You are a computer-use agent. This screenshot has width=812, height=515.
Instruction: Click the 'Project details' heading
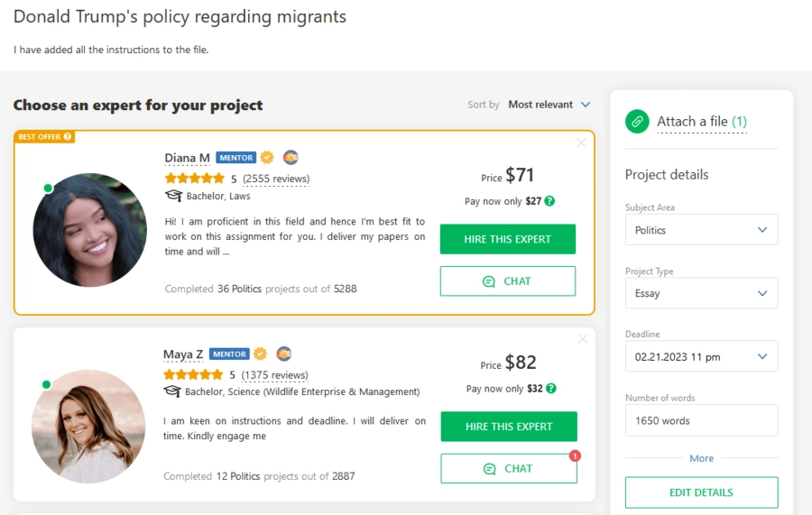(667, 174)
